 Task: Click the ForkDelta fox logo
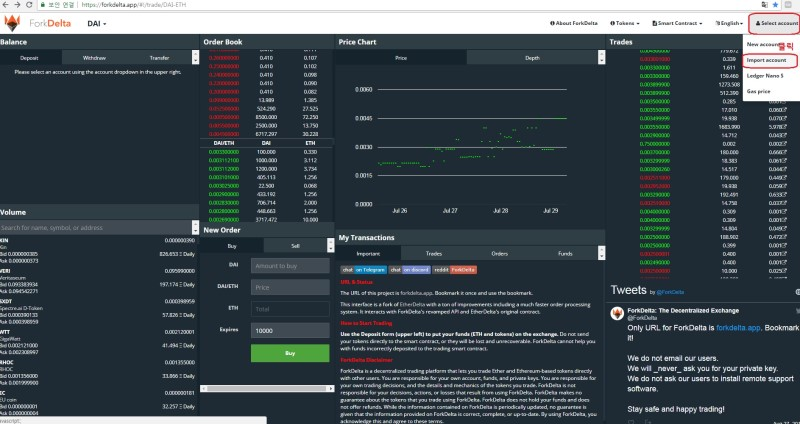(12, 23)
